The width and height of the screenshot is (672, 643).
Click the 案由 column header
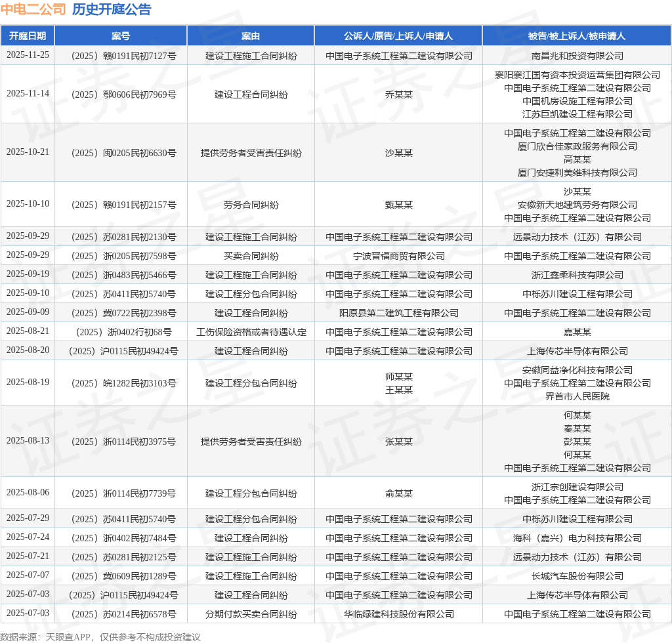(x=251, y=36)
